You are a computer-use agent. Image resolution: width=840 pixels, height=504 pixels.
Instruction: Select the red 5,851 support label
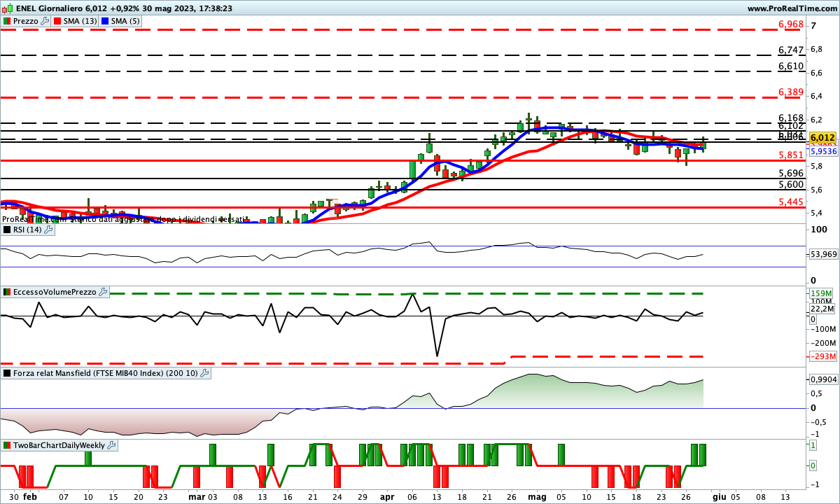tap(791, 155)
